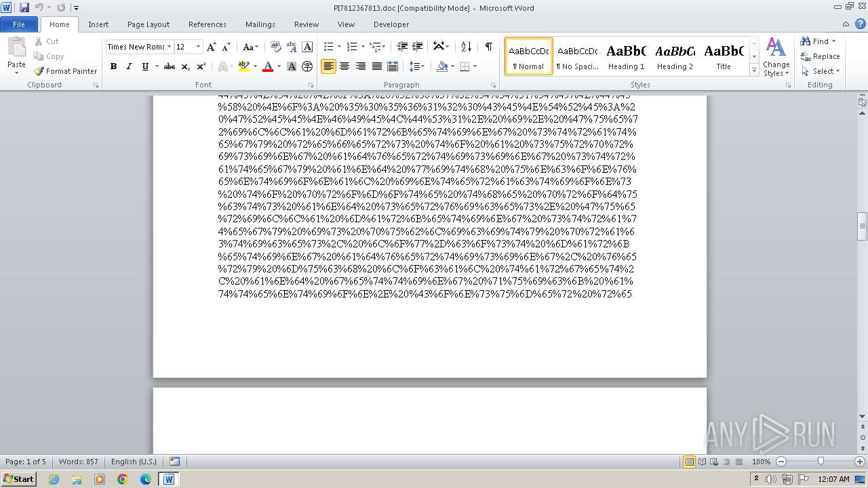Screen dimensions: 868x488
Task: Open the Font dialog launcher
Action: tap(311, 85)
